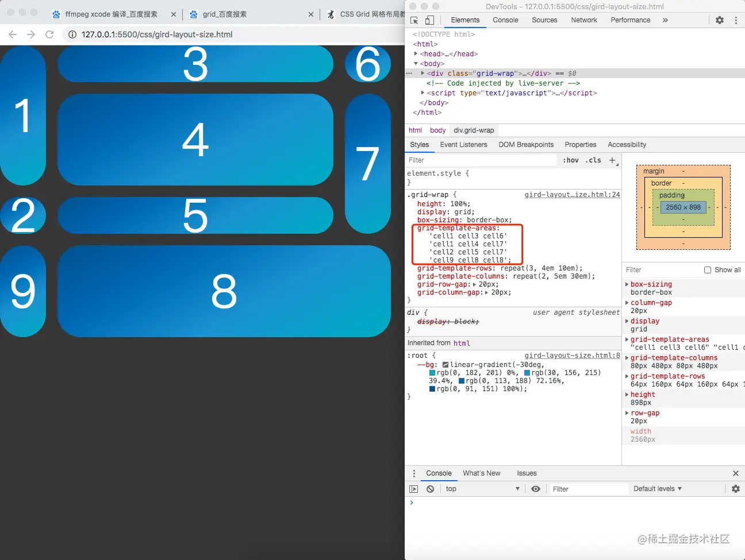Viewport: 745px width, 560px height.
Task: Open console drawer three-dot menu
Action: tap(414, 473)
